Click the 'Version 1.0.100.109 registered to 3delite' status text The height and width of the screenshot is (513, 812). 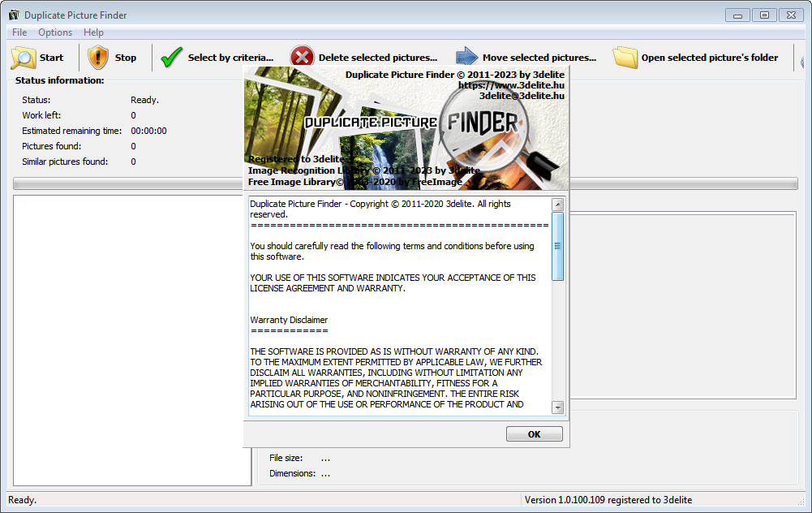pos(608,500)
